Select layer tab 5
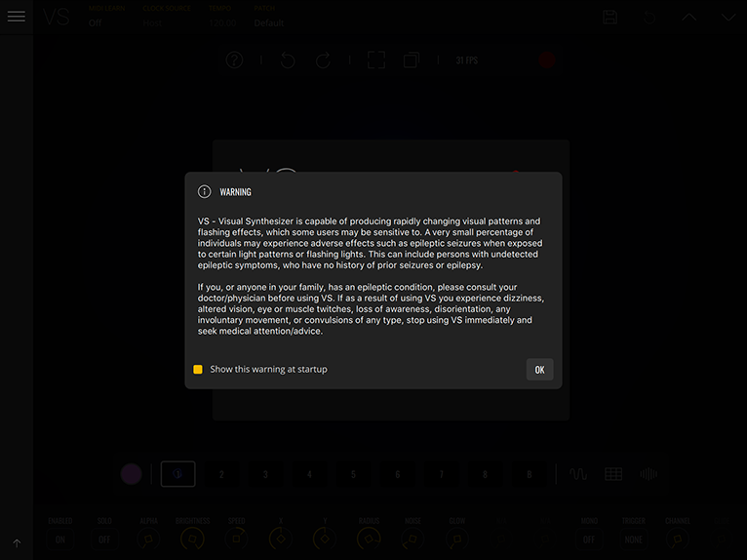 click(x=353, y=474)
